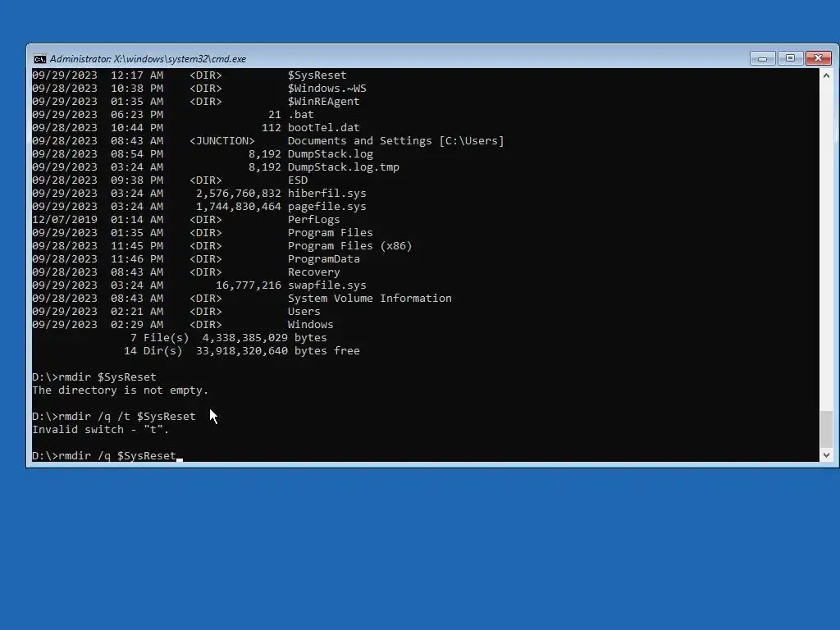Click the '14 Dir(s) 33,918,320,640 bytes free' line

pos(242,351)
